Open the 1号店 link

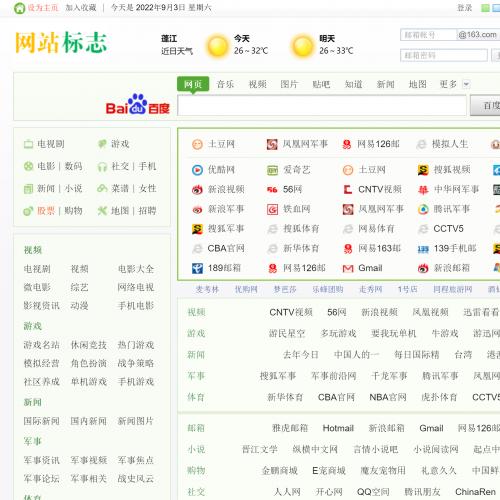click(407, 289)
